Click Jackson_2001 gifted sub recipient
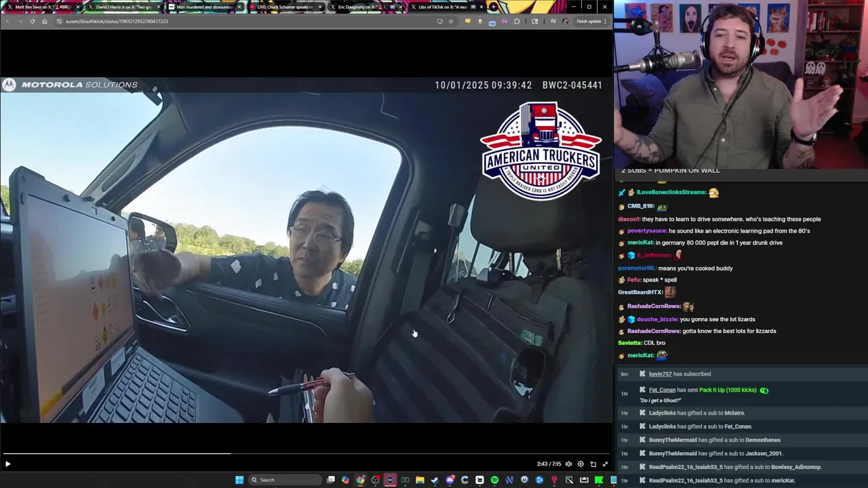Image resolution: width=868 pixels, height=488 pixels. tap(764, 453)
